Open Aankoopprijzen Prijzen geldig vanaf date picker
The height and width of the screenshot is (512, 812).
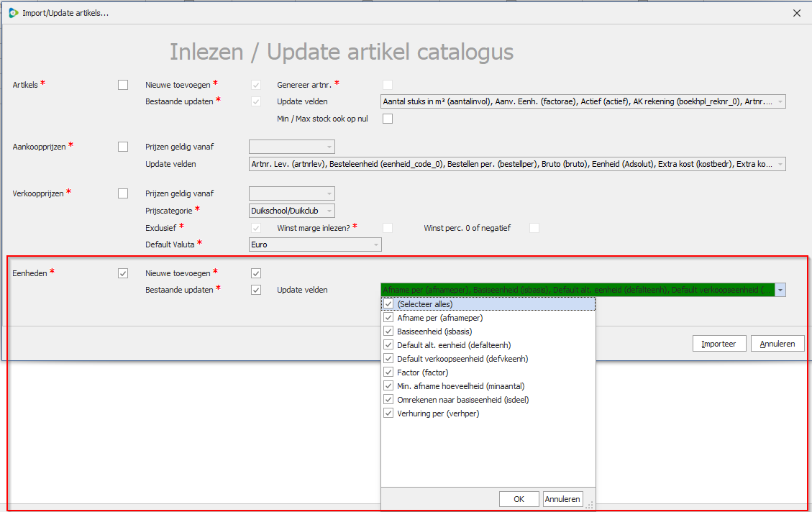(291, 147)
